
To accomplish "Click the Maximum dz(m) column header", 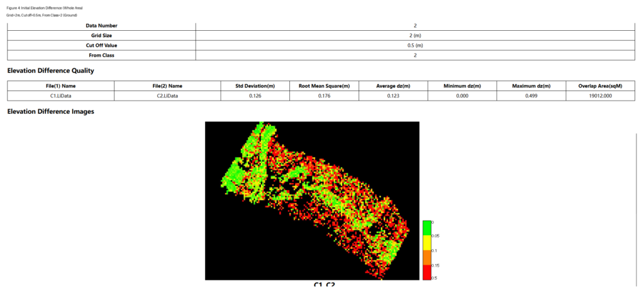I will click(x=531, y=86).
